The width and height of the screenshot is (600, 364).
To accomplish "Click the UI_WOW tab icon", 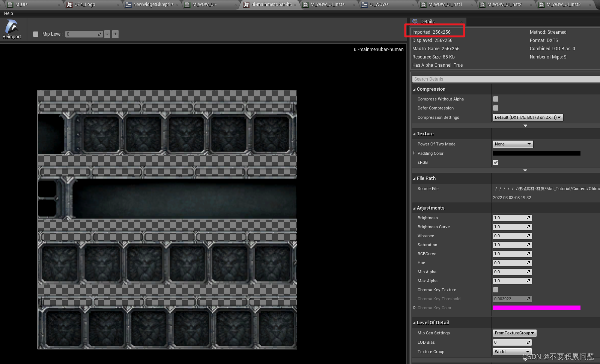I will pyautogui.click(x=364, y=4).
